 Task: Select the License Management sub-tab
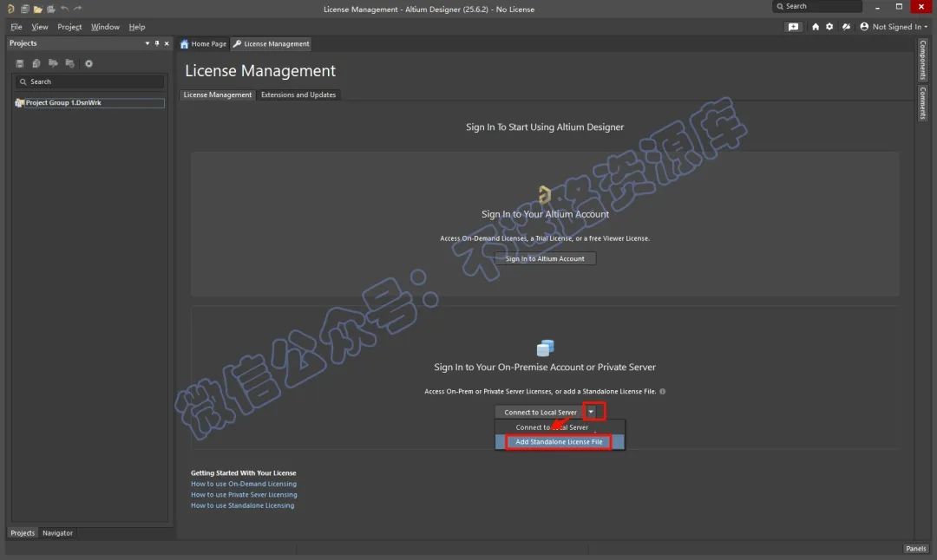coord(218,95)
